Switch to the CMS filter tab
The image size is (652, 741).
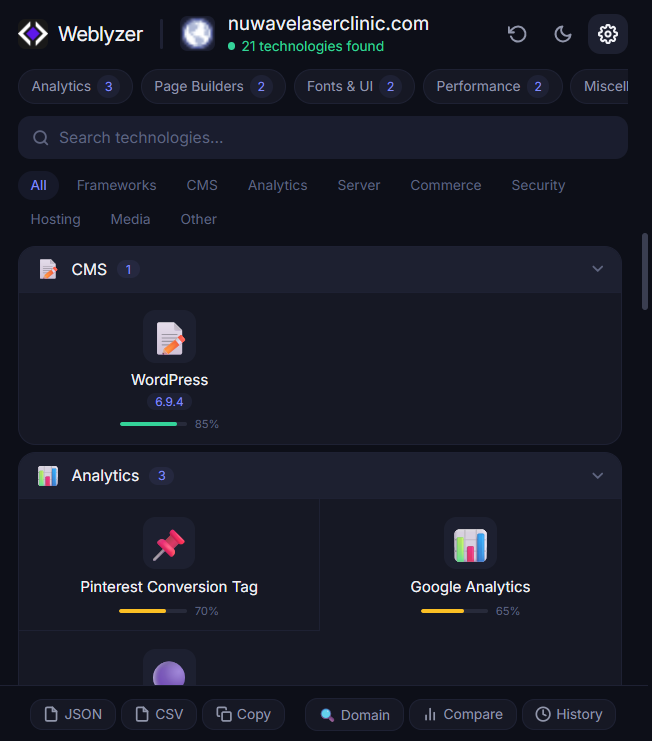tap(202, 185)
